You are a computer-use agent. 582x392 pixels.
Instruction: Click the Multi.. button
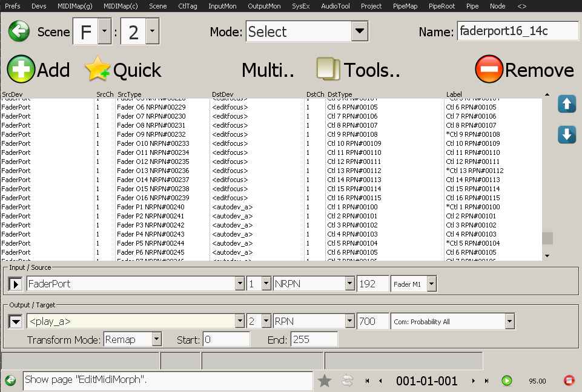pos(268,70)
